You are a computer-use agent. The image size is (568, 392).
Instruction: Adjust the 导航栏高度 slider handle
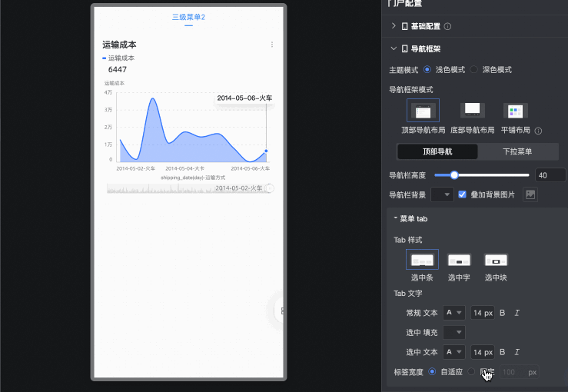pyautogui.click(x=454, y=175)
